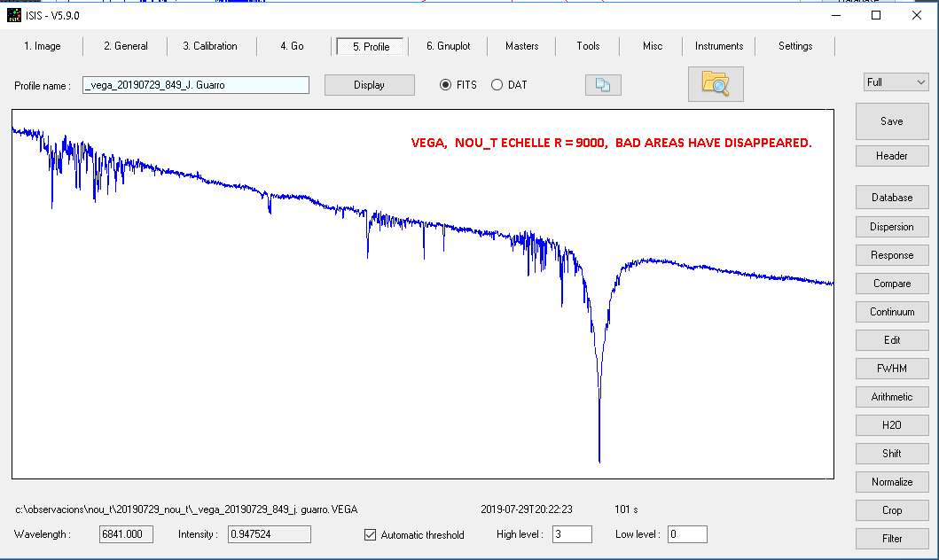939x560 pixels.
Task: Click the ISIS application icon in title bar
Action: tap(14, 15)
